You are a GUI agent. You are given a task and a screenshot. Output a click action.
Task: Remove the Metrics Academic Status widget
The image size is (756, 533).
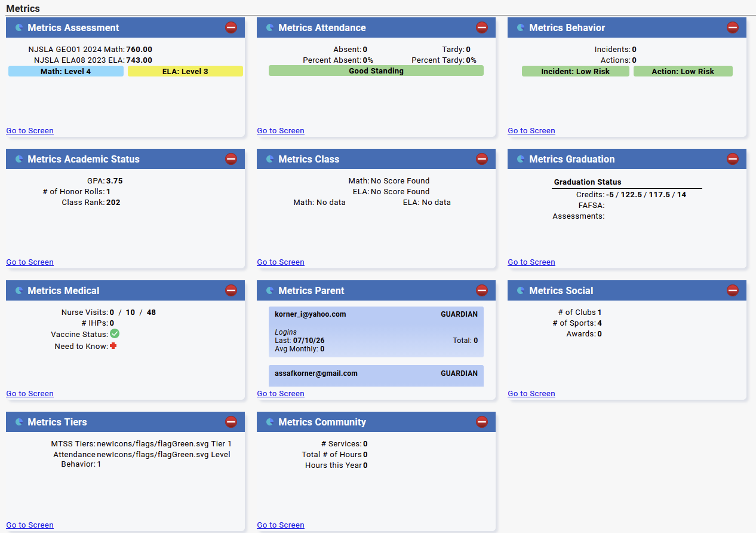click(231, 159)
